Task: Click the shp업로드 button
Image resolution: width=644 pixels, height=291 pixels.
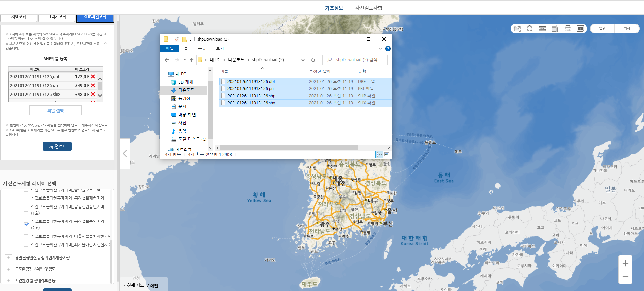Action: tap(57, 147)
